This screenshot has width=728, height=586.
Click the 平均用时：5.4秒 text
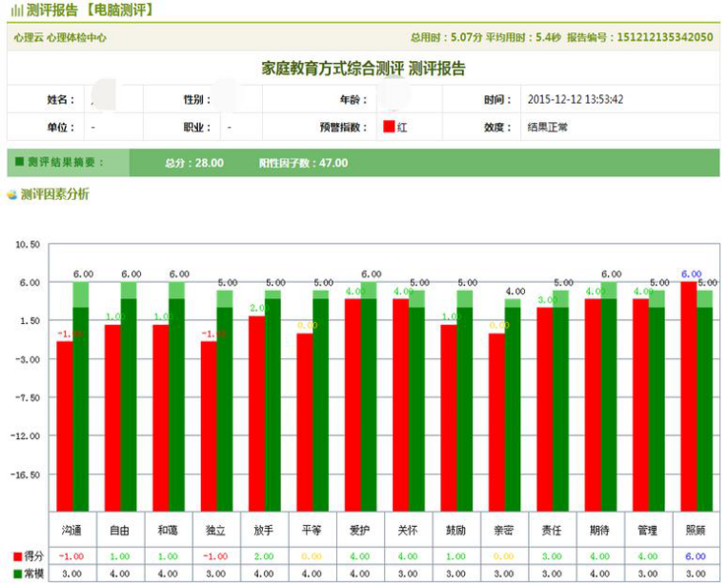click(523, 37)
